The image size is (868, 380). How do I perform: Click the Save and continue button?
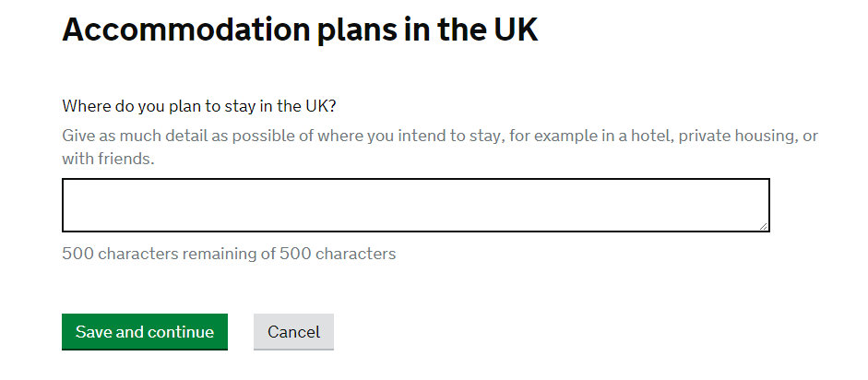click(x=145, y=332)
